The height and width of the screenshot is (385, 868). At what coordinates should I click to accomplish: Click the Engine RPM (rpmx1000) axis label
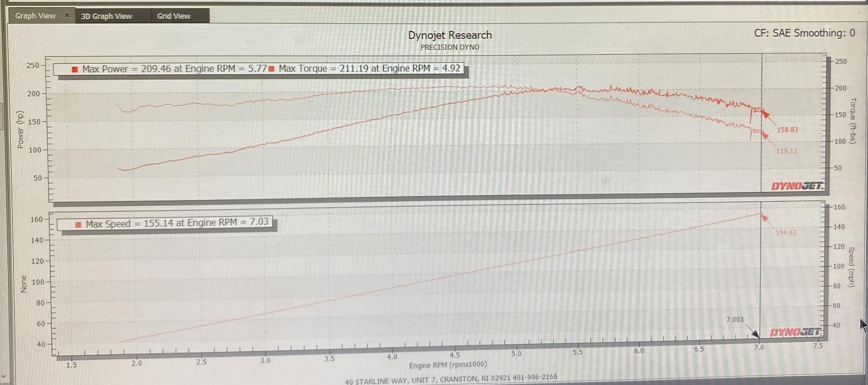tap(448, 365)
